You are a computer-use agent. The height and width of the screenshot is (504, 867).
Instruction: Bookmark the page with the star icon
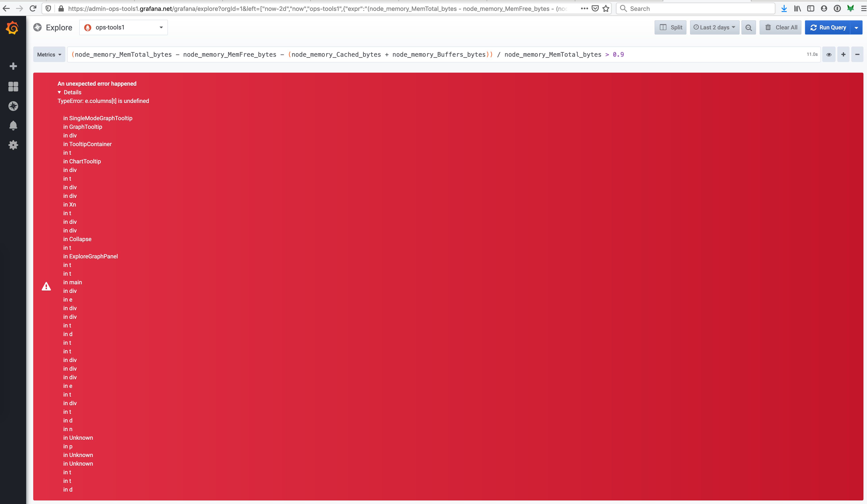[x=606, y=9]
